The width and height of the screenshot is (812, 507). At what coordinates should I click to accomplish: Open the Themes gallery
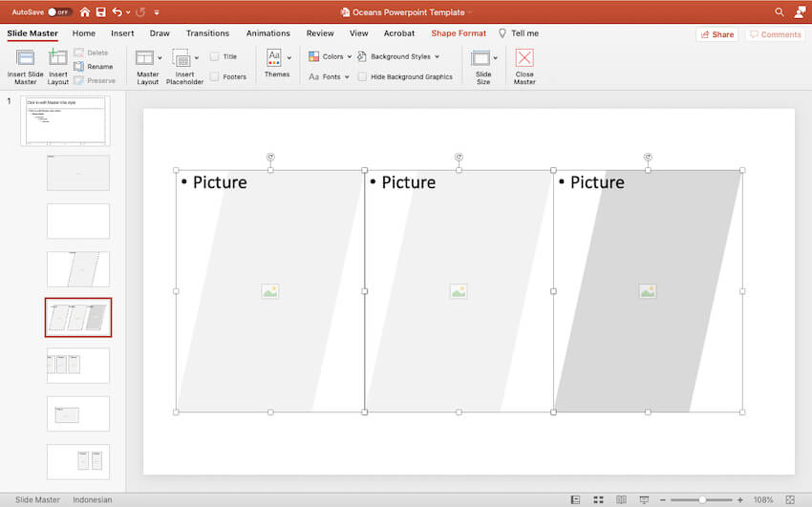(276, 59)
